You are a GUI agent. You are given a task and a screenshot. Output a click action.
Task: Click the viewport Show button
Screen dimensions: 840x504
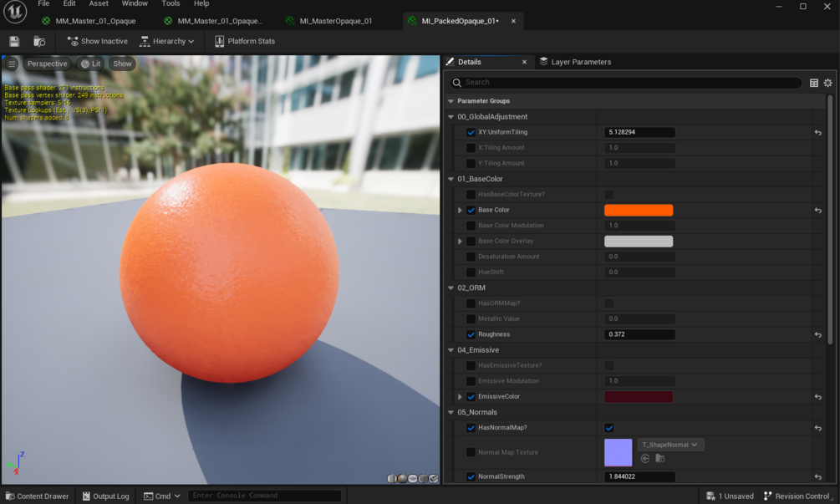point(122,64)
